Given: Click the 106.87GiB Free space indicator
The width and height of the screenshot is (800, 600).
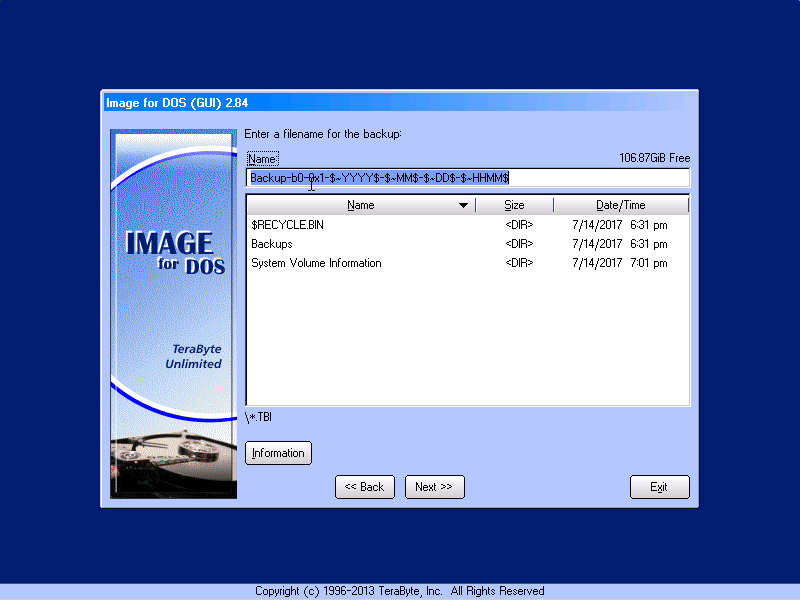Looking at the screenshot, I should point(654,158).
